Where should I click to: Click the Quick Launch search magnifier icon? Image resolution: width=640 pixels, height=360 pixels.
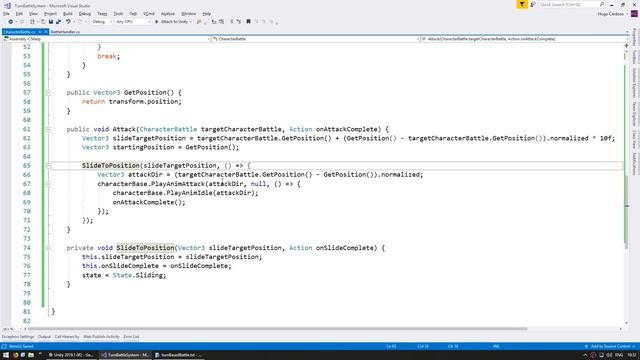pyautogui.click(x=602, y=4)
